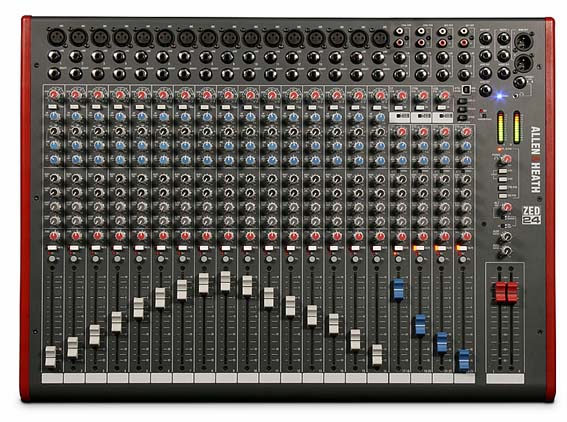Screen dimensions: 567x422
Task: Unmute the second stereo channel's lit mute button
Action: click(x=418, y=248)
